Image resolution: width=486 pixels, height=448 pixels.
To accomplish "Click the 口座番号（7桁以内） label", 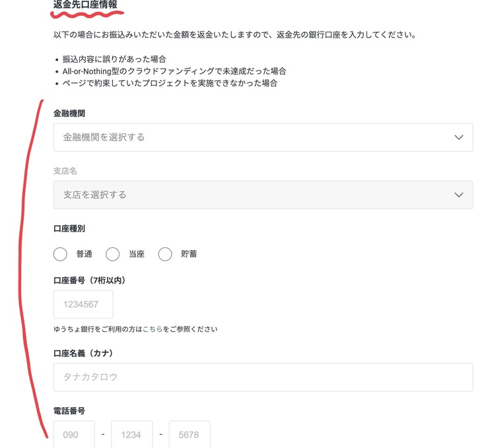I will click(x=89, y=280).
